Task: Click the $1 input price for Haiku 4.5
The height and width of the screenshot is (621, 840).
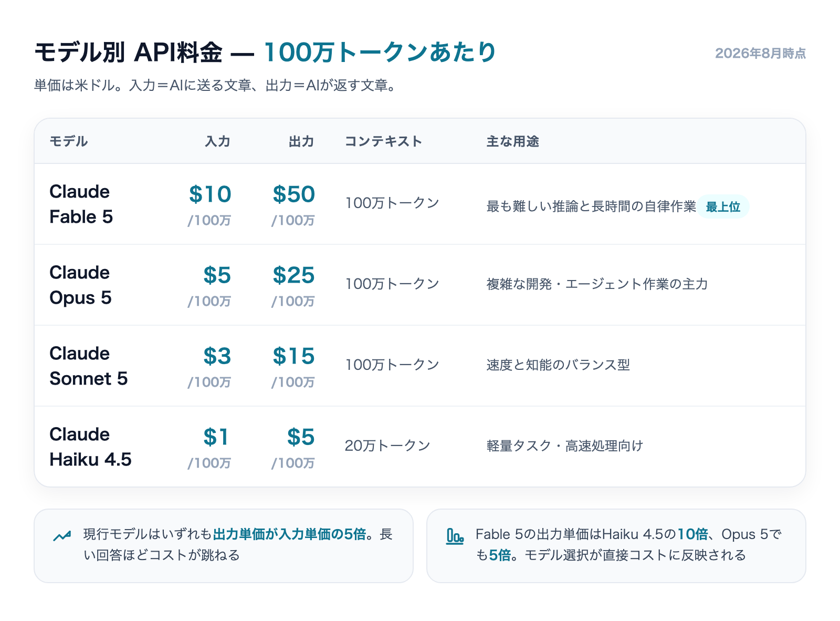Action: coord(216,437)
